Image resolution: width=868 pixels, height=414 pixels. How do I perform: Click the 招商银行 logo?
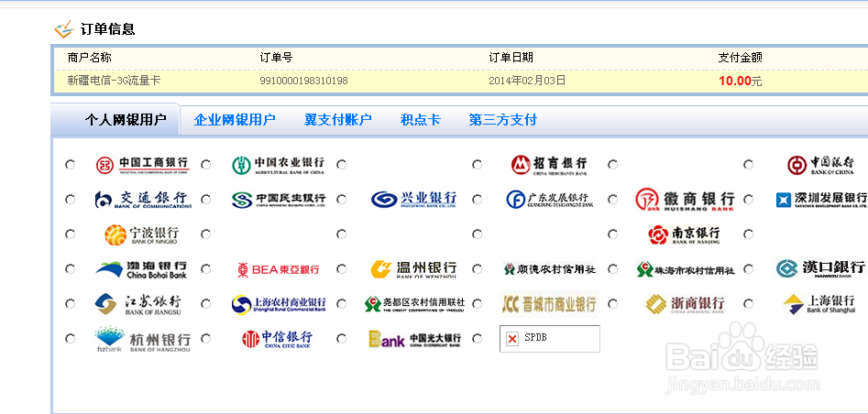point(549,165)
